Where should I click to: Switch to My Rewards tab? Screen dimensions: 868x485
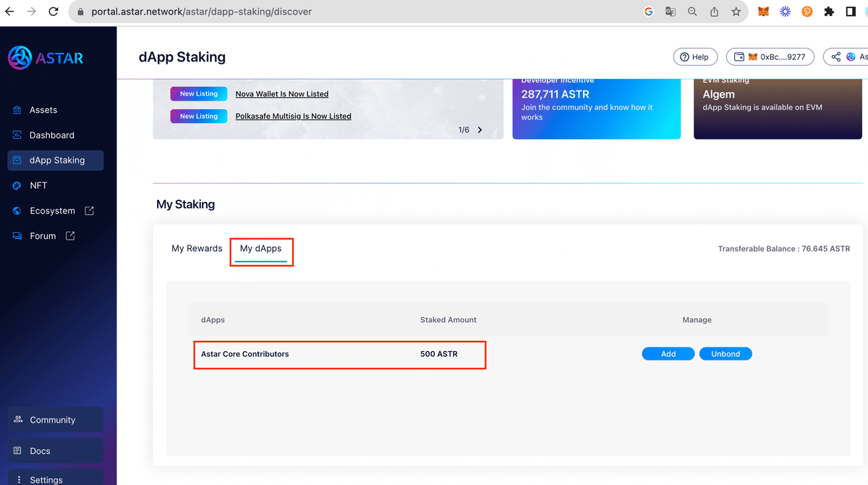pyautogui.click(x=197, y=248)
